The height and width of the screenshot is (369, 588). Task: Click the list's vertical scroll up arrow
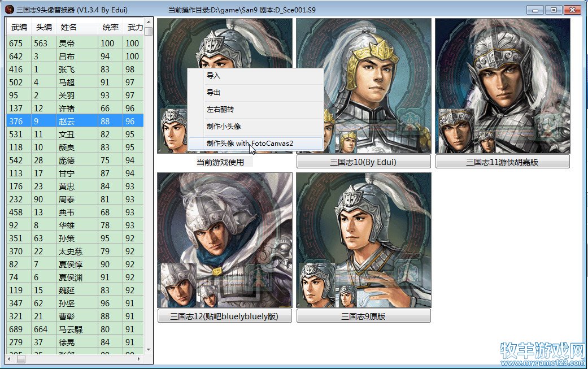149,22
